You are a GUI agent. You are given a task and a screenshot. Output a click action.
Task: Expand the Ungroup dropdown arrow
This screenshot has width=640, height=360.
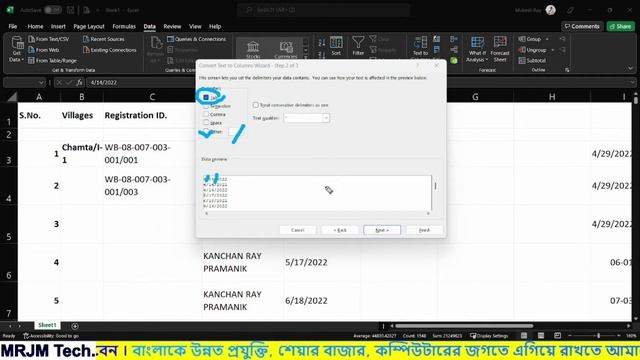coord(552,50)
